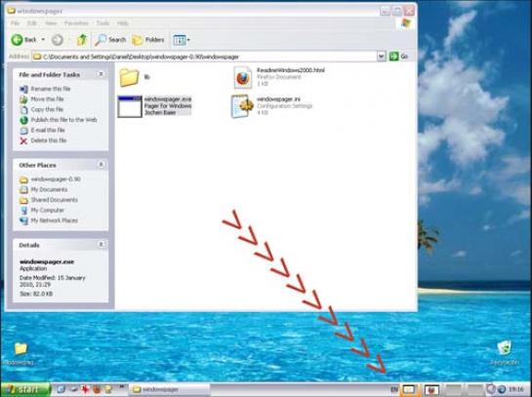Collapse the Details panel
This screenshot has height=397, width=532.
tap(101, 245)
